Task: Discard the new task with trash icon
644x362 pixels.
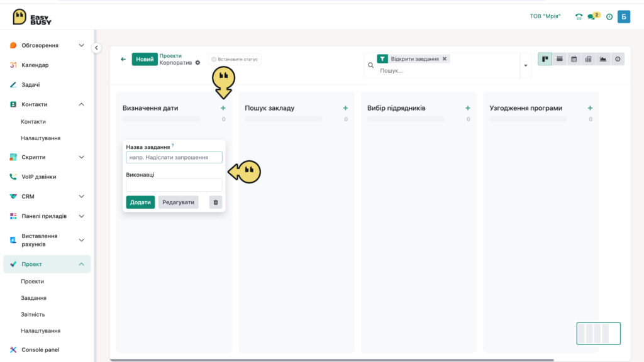Action: point(216,202)
